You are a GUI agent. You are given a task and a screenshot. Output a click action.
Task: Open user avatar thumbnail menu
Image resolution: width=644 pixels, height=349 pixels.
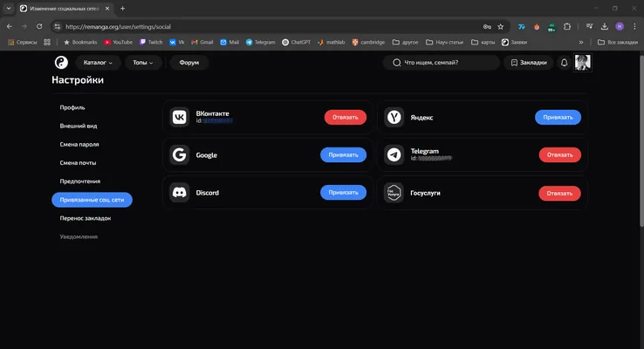tap(582, 63)
